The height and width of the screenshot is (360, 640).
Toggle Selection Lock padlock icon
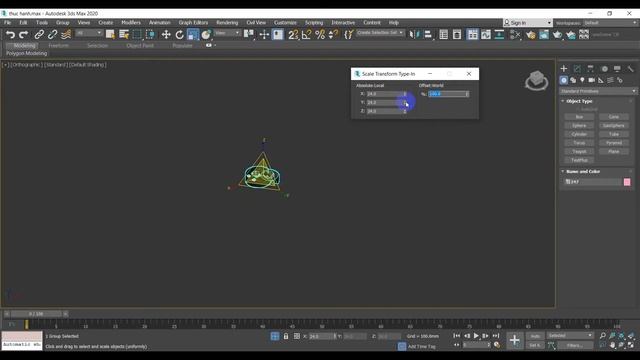(286, 336)
